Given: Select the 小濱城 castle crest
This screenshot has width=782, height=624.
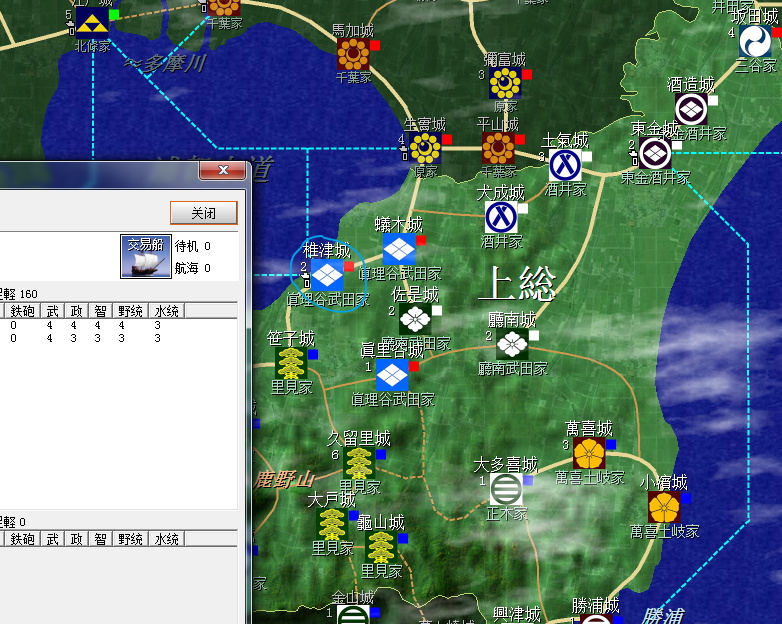Looking at the screenshot, I should coord(664,507).
